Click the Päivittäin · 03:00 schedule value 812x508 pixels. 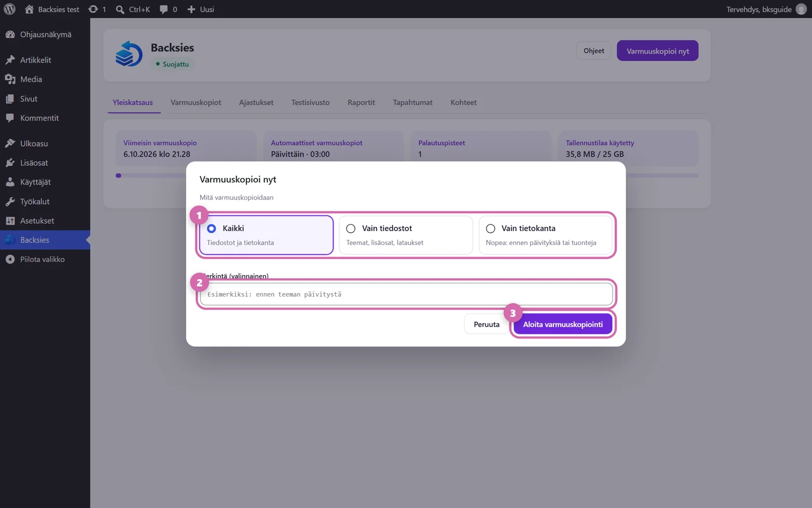(300, 154)
